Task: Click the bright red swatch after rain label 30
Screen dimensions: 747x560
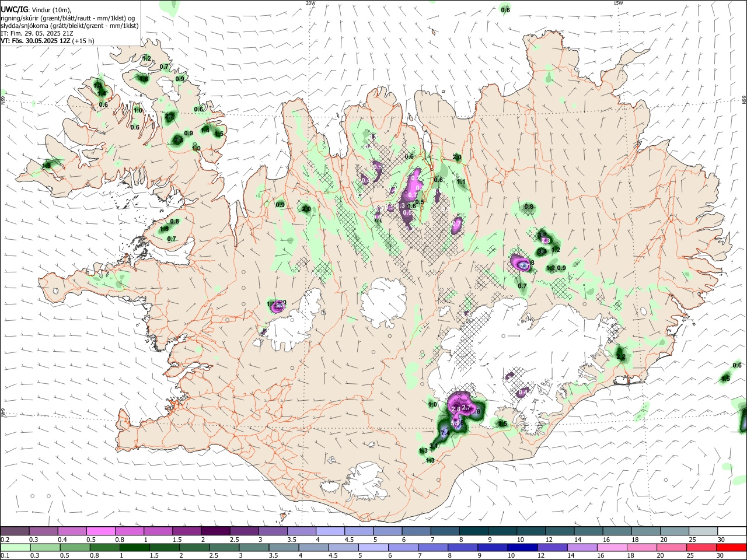Action: tap(731, 547)
